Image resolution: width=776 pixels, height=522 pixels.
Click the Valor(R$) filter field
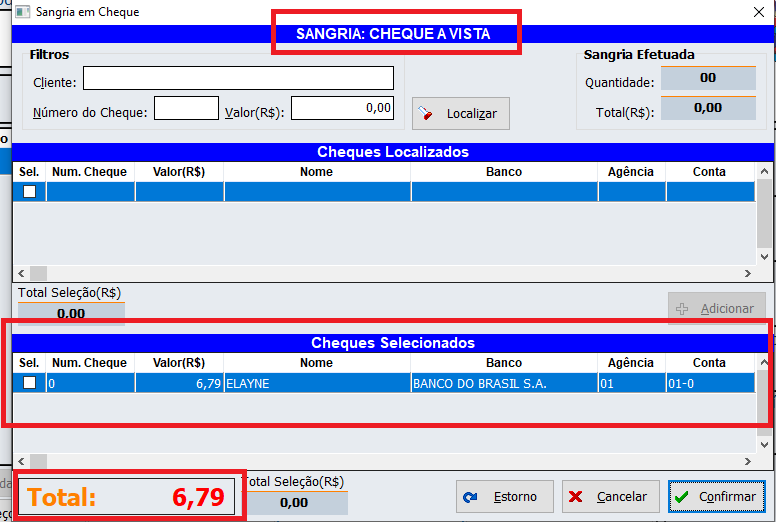(342, 108)
